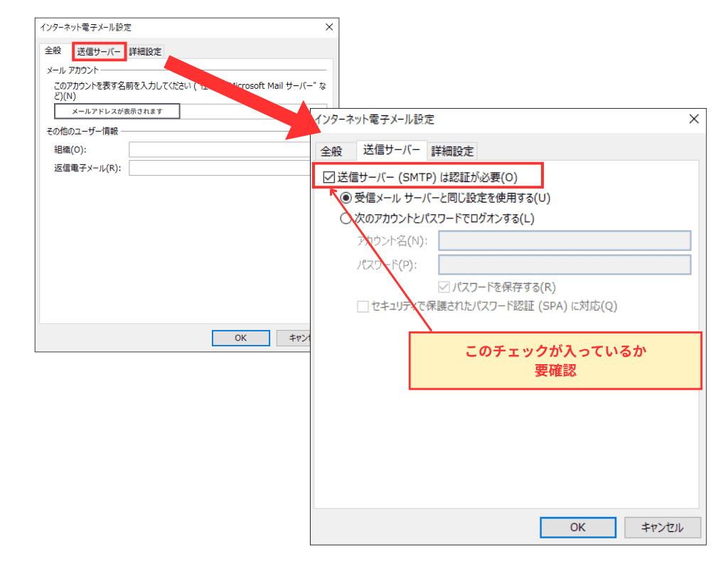Click the mail account name field
This screenshot has height=569, width=728.
click(x=117, y=112)
